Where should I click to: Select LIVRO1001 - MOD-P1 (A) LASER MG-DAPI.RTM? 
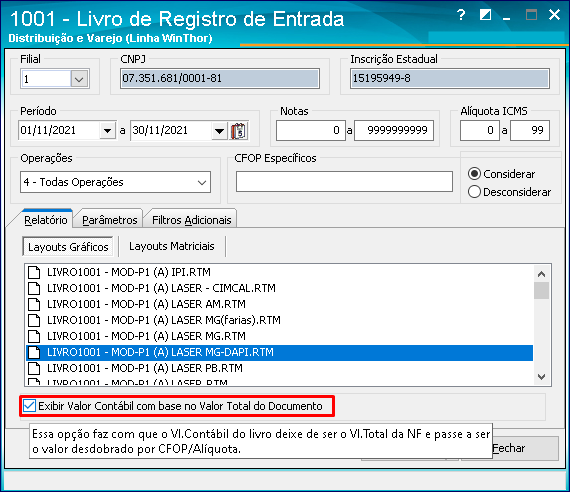point(279,352)
